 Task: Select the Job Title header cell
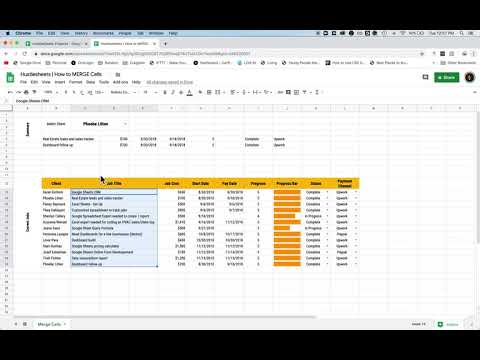(114, 183)
